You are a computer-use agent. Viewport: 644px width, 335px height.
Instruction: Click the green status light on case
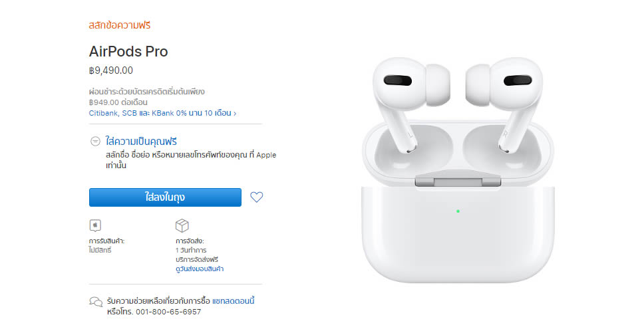[x=458, y=211]
